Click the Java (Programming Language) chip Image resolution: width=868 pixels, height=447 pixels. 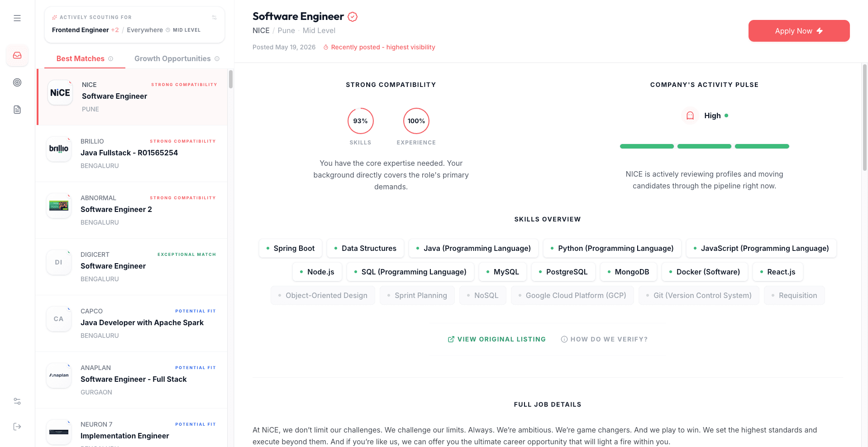(x=473, y=248)
